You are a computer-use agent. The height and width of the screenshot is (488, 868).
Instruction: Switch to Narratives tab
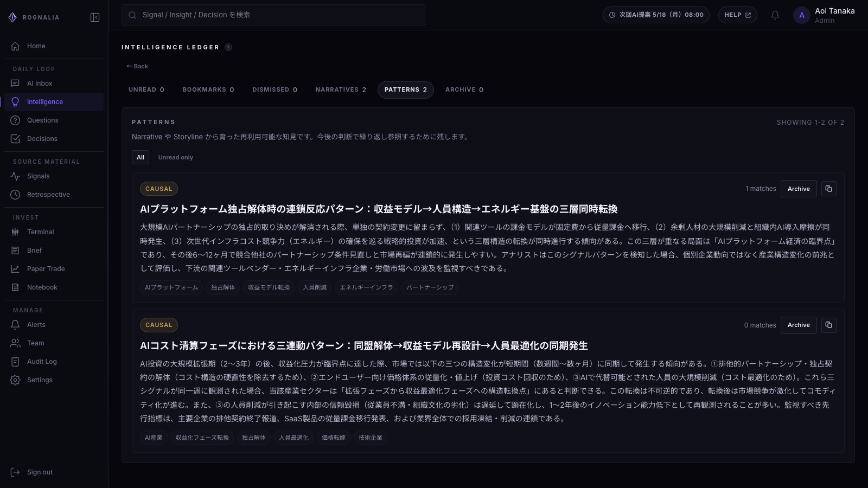[341, 90]
